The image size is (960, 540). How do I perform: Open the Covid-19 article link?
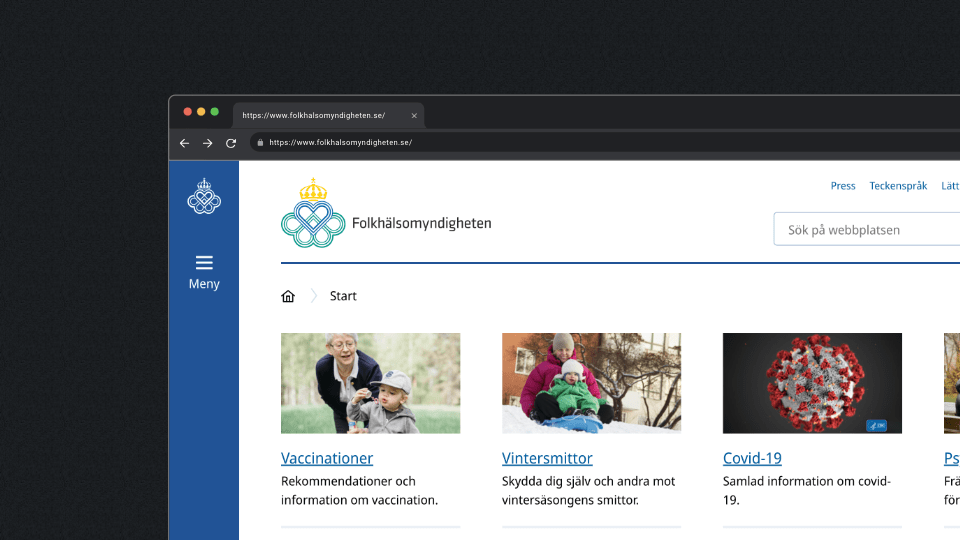coord(752,458)
